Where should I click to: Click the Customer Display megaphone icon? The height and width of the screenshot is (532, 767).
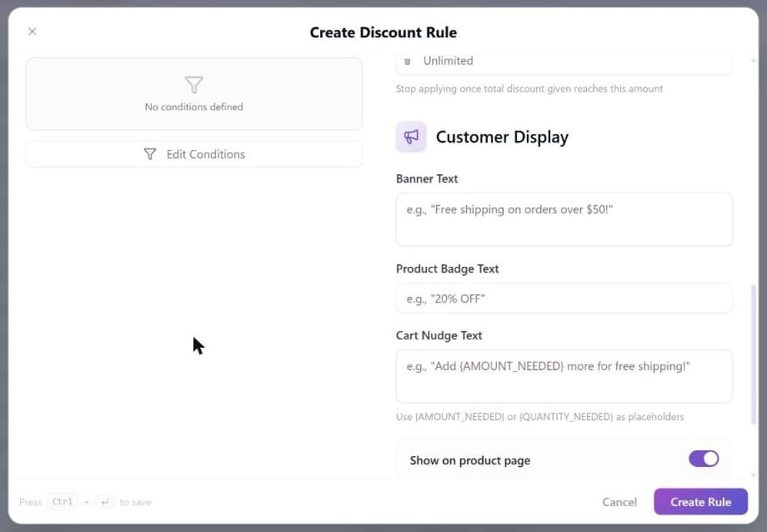[411, 137]
